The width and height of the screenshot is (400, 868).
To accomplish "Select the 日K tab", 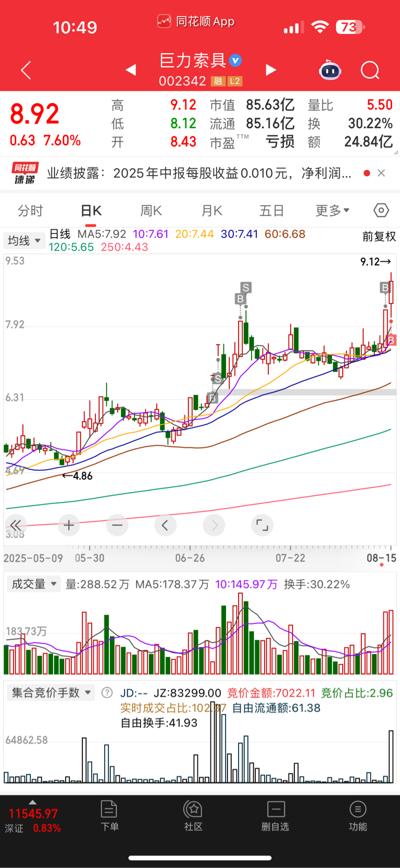I will coord(91,211).
